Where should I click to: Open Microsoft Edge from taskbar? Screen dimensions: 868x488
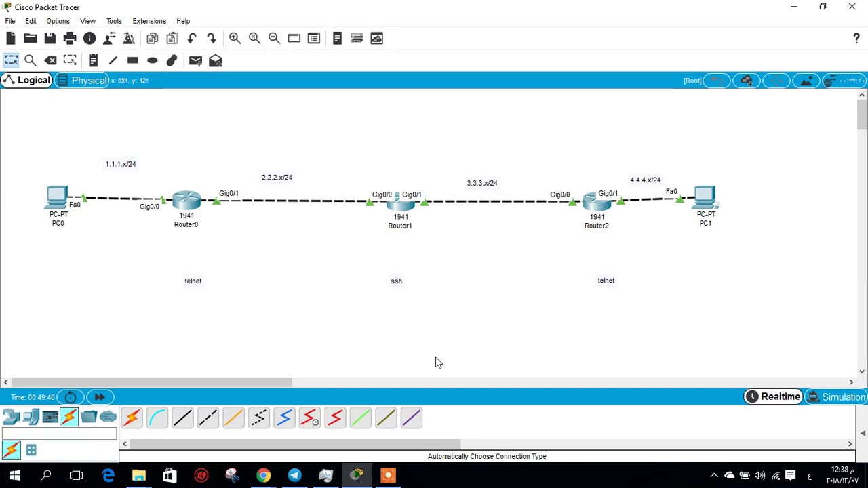pyautogui.click(x=108, y=475)
